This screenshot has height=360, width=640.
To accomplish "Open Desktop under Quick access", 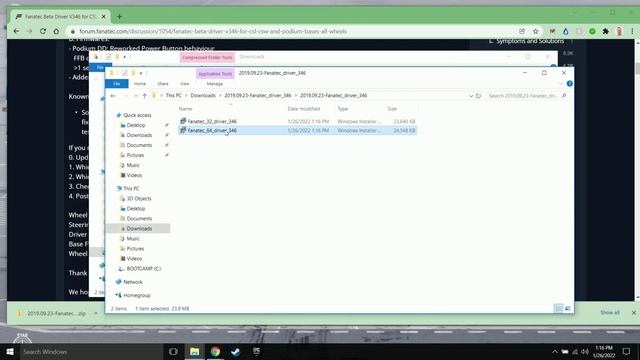I will (136, 125).
